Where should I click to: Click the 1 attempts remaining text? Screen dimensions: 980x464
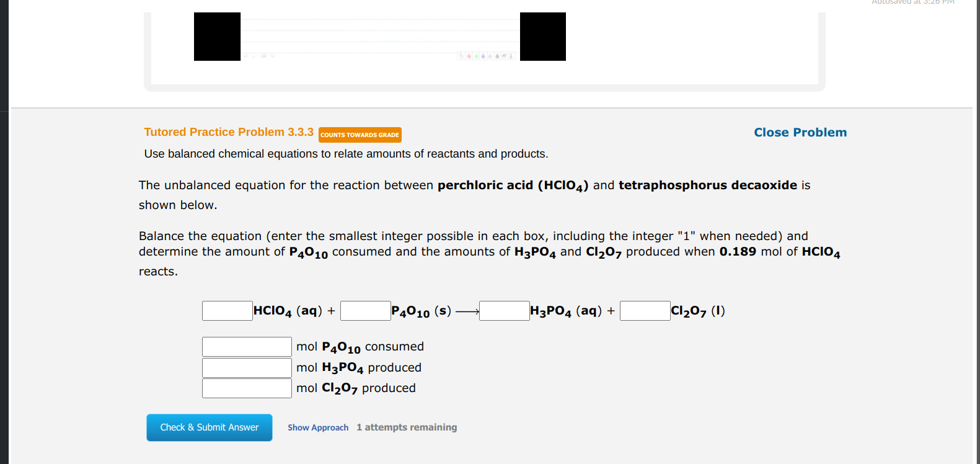(x=407, y=427)
